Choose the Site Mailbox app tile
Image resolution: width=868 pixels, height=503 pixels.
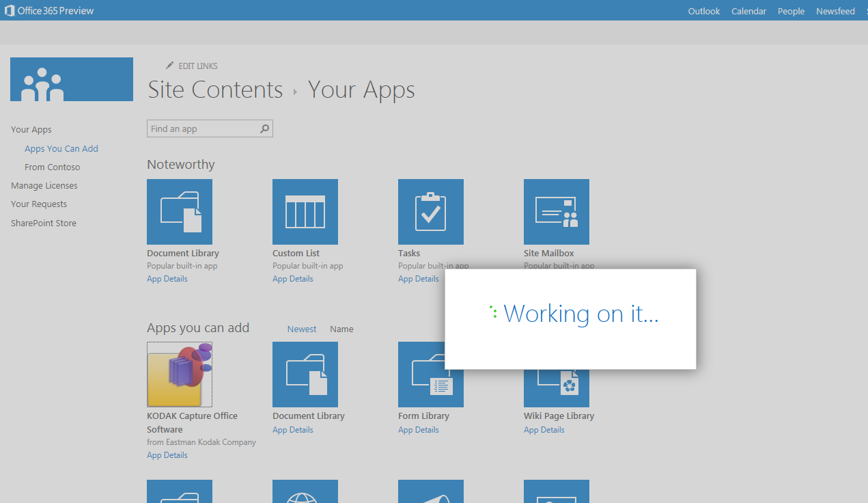[557, 212]
